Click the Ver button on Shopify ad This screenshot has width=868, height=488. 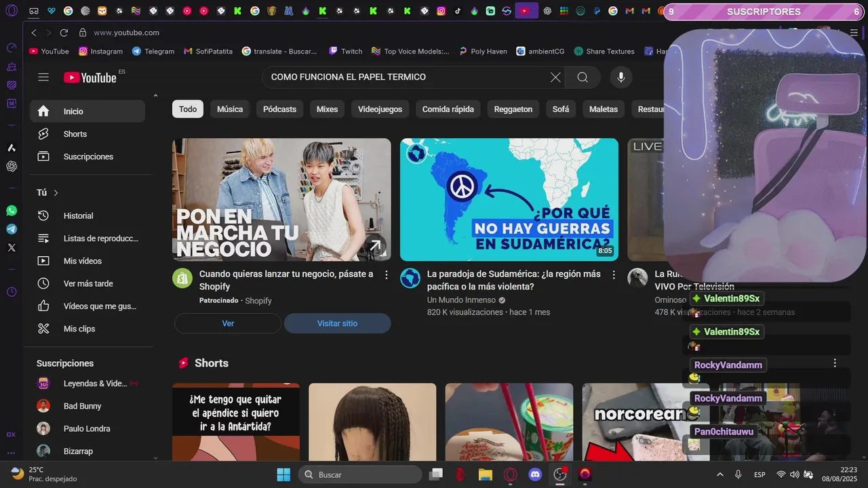point(228,323)
